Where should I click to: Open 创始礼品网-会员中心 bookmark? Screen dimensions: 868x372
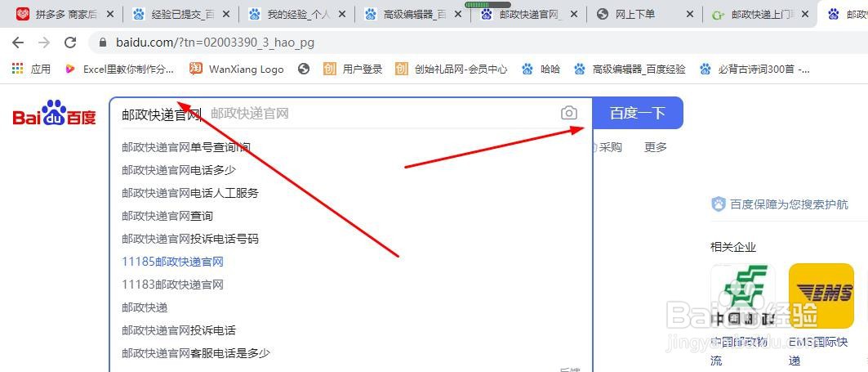tap(452, 69)
